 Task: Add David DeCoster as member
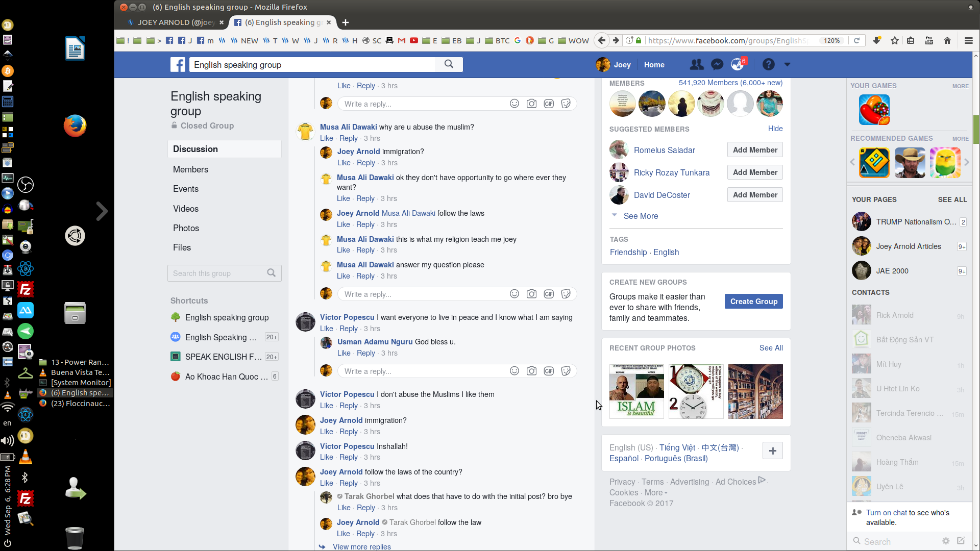pyautogui.click(x=755, y=195)
